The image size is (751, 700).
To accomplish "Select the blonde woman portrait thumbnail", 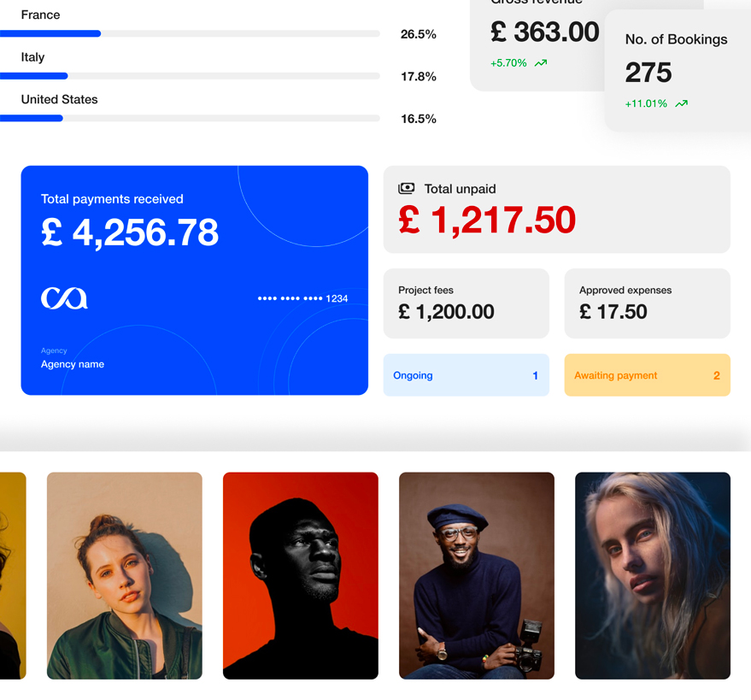I will [x=653, y=575].
